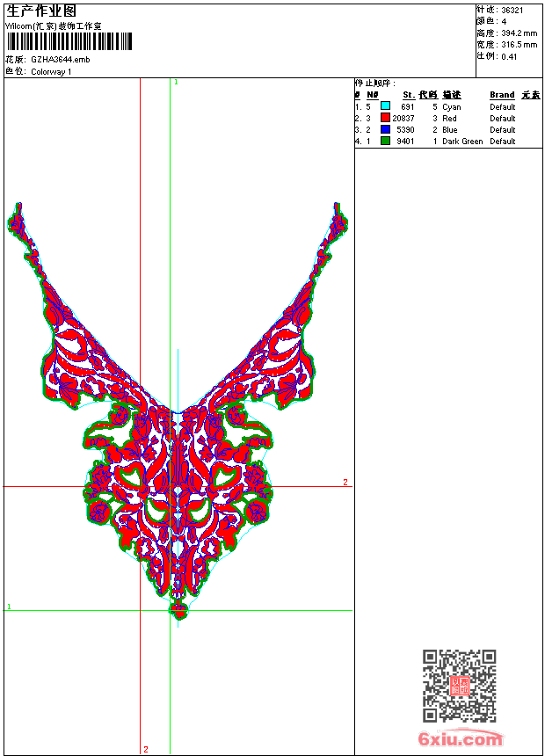Click the QR code image

tap(459, 685)
